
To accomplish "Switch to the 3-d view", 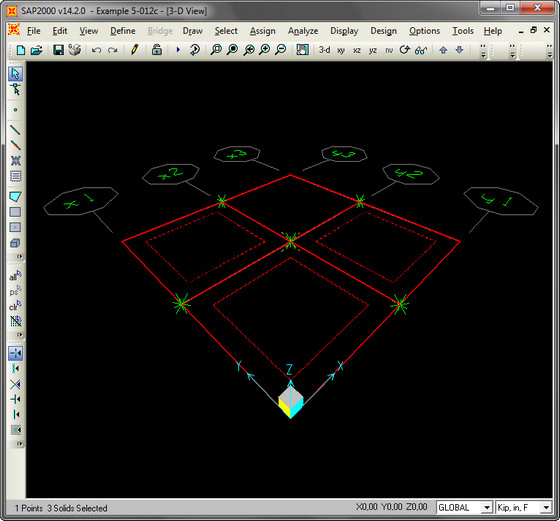I will [x=324, y=50].
